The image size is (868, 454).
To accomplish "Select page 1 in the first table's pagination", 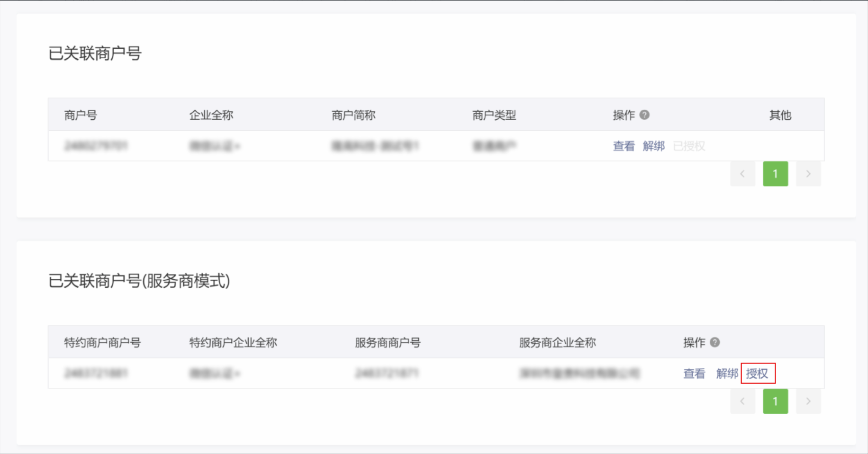I will (x=776, y=174).
